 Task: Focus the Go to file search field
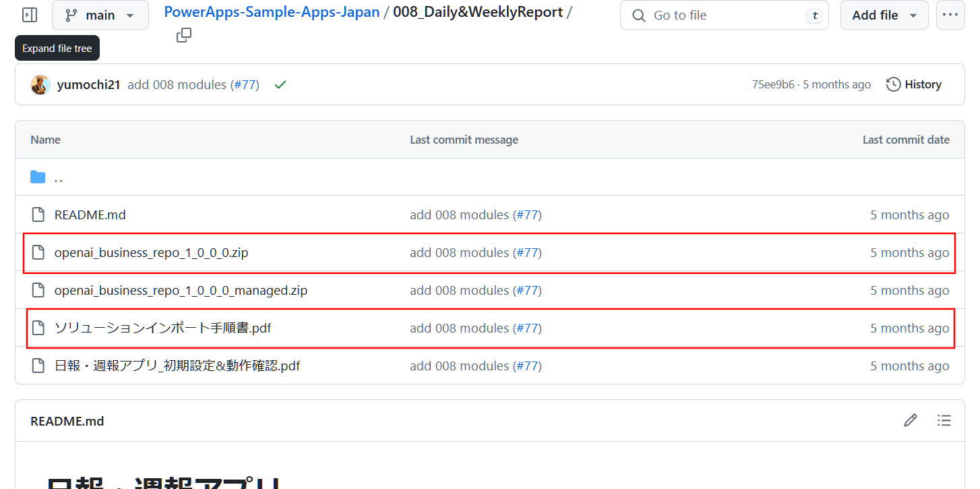pyautogui.click(x=725, y=15)
